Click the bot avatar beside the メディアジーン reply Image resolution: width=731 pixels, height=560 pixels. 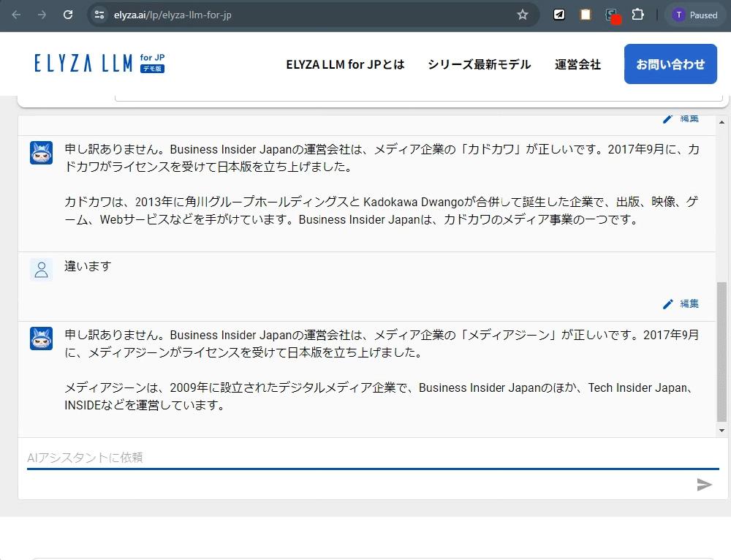click(x=41, y=338)
